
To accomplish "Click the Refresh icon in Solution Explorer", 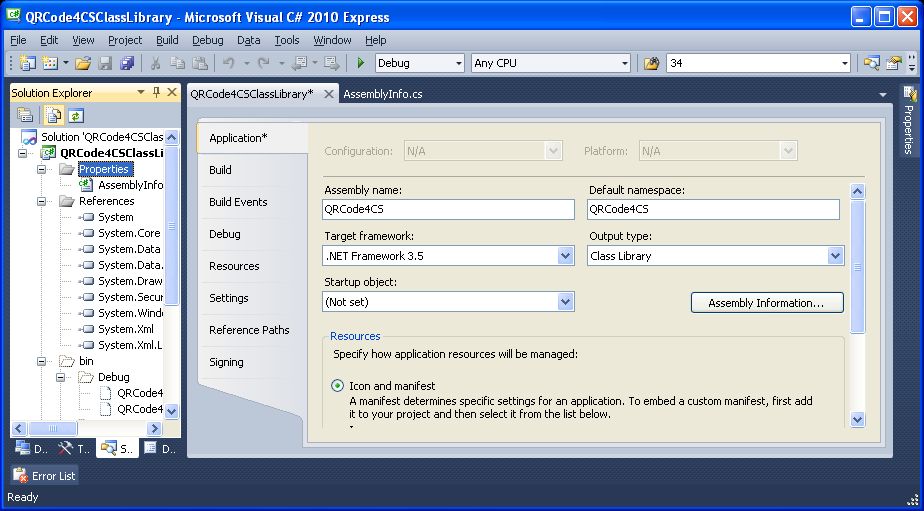I will [x=75, y=115].
